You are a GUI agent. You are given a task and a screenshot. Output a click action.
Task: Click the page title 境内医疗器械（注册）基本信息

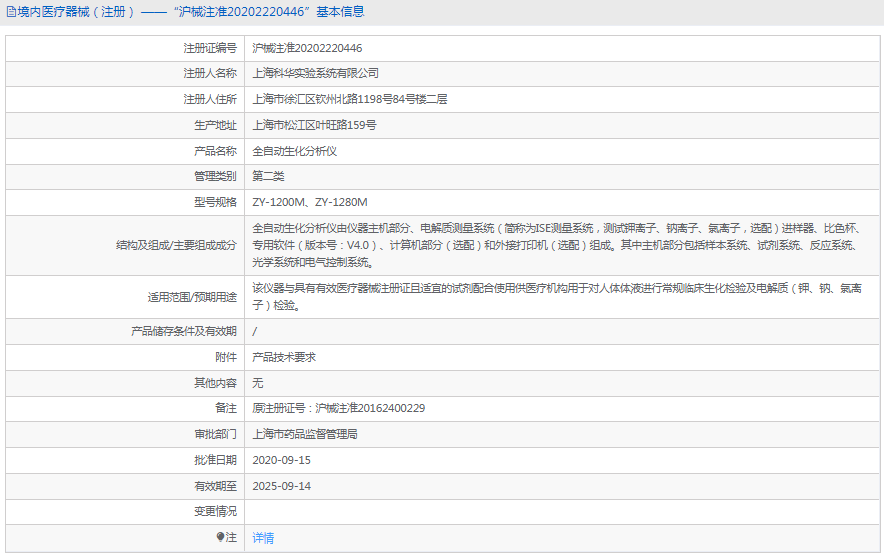(x=191, y=12)
